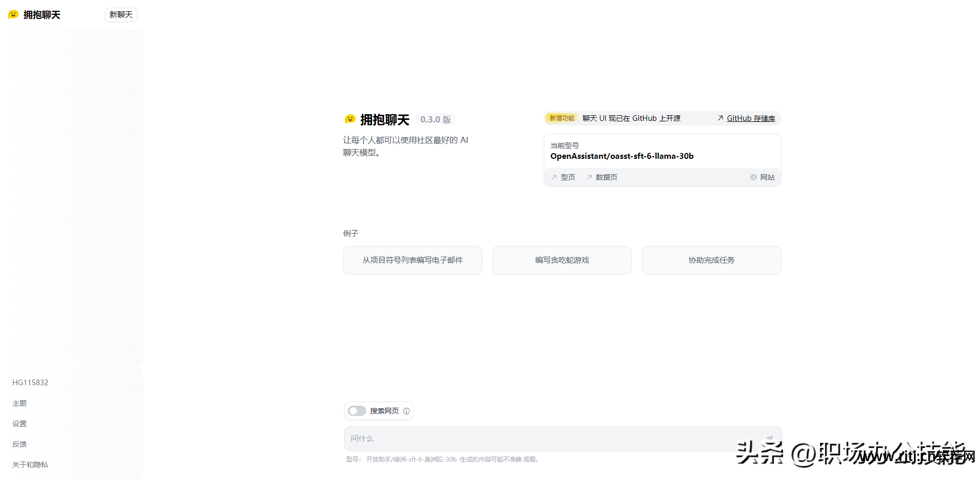Select example 编写贪吃蛇游戏
This screenshot has height=480, width=980.
point(562,260)
